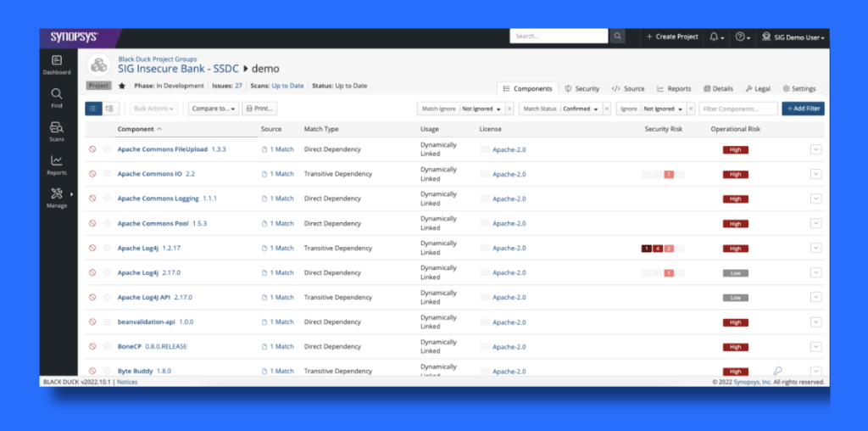This screenshot has height=431, width=868.
Task: Open the Find sidebar icon
Action: (57, 98)
